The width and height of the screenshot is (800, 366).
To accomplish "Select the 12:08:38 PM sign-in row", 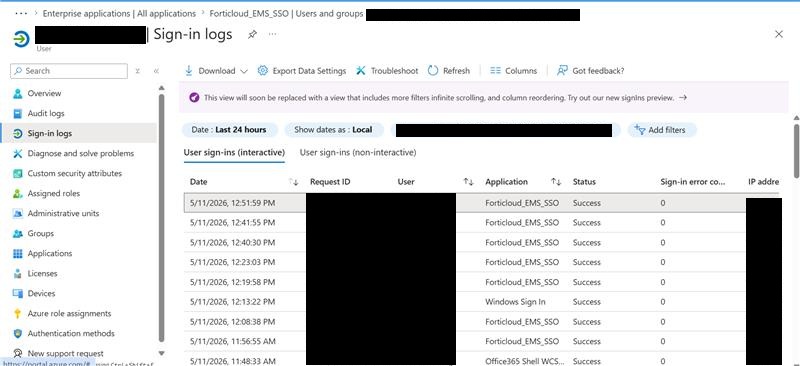I will pyautogui.click(x=481, y=322).
